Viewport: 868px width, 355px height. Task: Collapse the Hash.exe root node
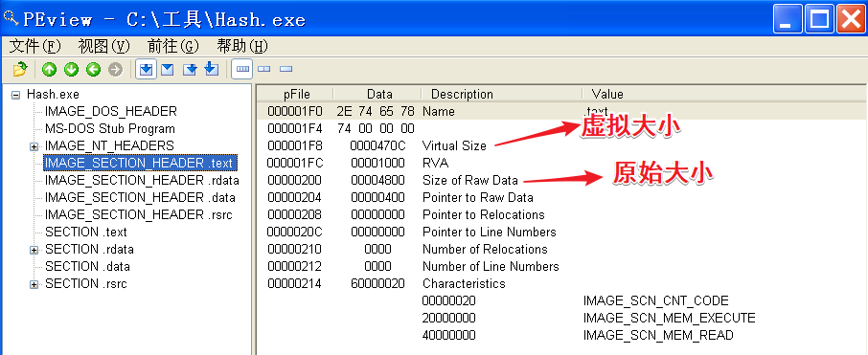point(15,95)
